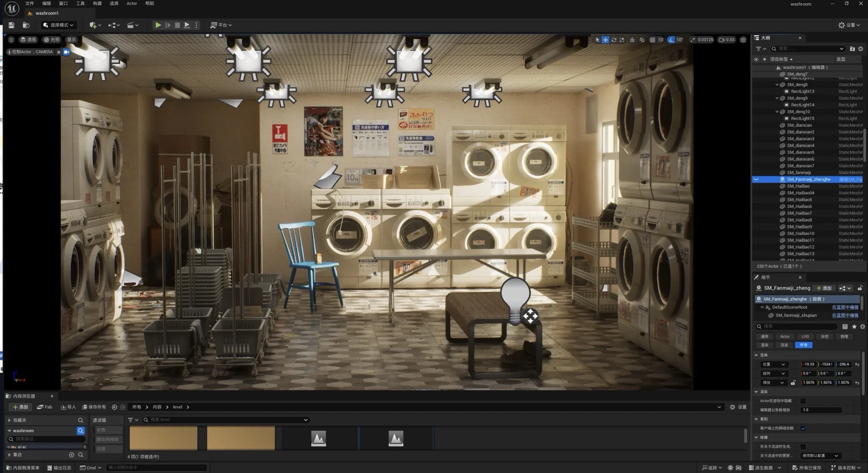Toggle the Details panel lock icon
868x473 pixels.
(x=860, y=288)
